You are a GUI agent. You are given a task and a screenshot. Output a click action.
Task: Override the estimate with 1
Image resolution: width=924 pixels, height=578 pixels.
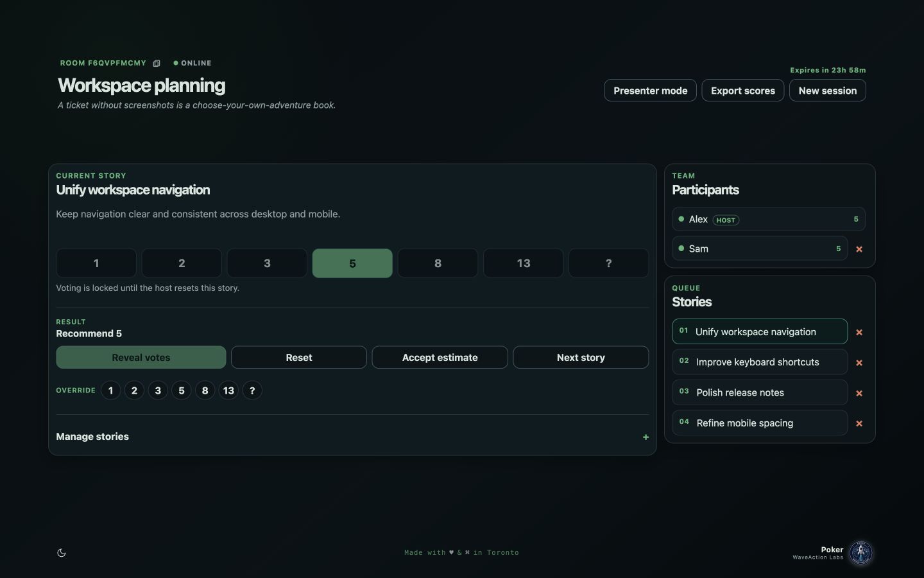pyautogui.click(x=111, y=390)
